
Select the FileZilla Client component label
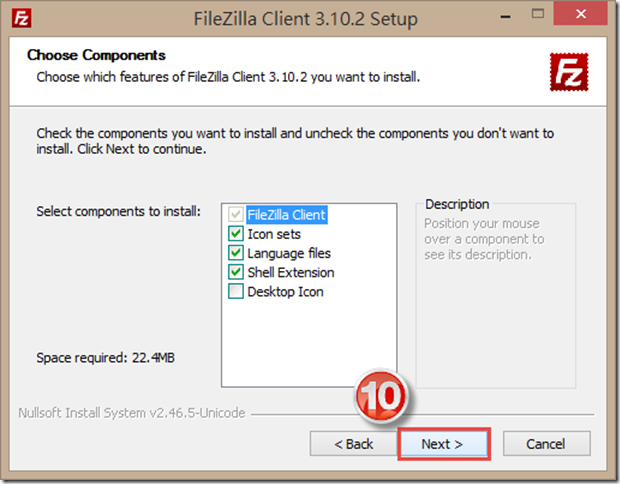point(287,215)
